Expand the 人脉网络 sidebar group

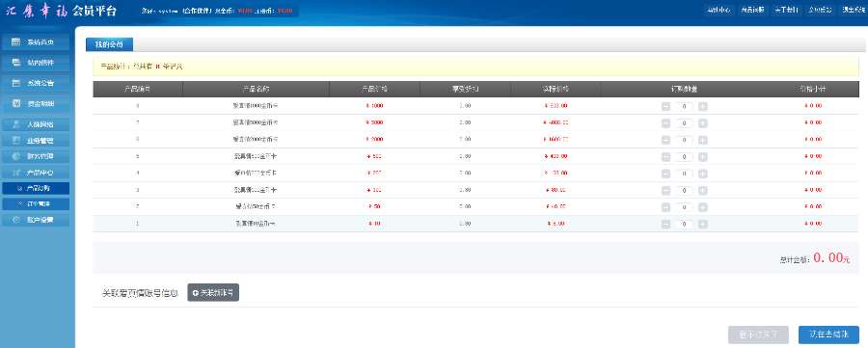pos(36,124)
